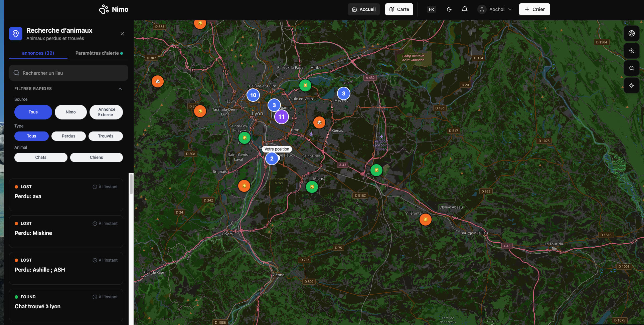The width and height of the screenshot is (644, 325).
Task: Open cluster marker 2 near Votre position
Action: coord(272,159)
